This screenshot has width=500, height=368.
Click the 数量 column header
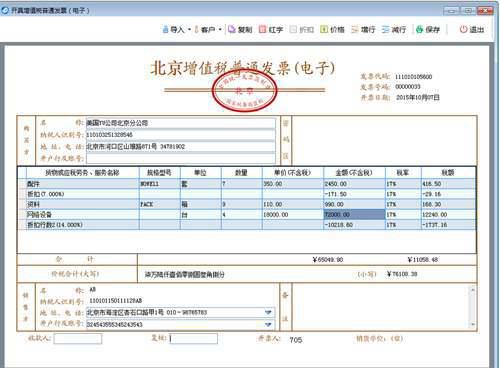click(x=242, y=173)
